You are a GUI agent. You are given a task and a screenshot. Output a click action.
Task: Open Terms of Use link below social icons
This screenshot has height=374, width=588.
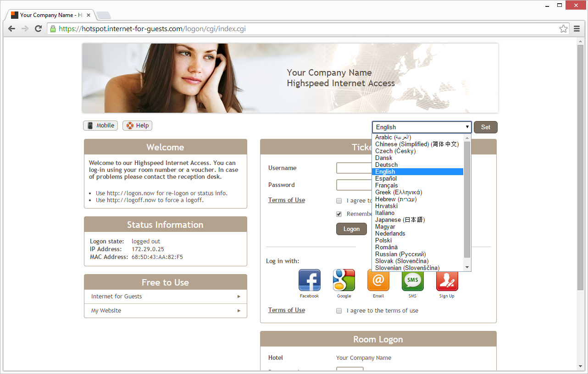(287, 310)
